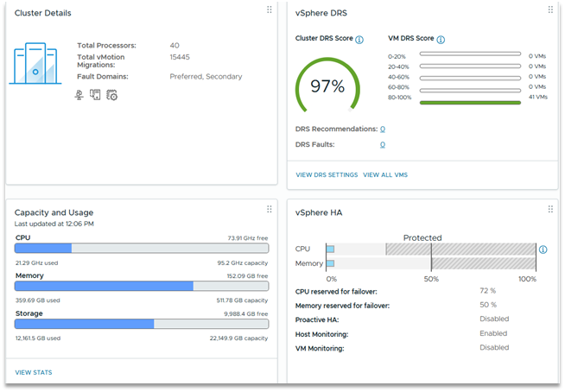This screenshot has height=392, width=565.
Task: Click Host Monitoring Enabled value
Action: [493, 333]
